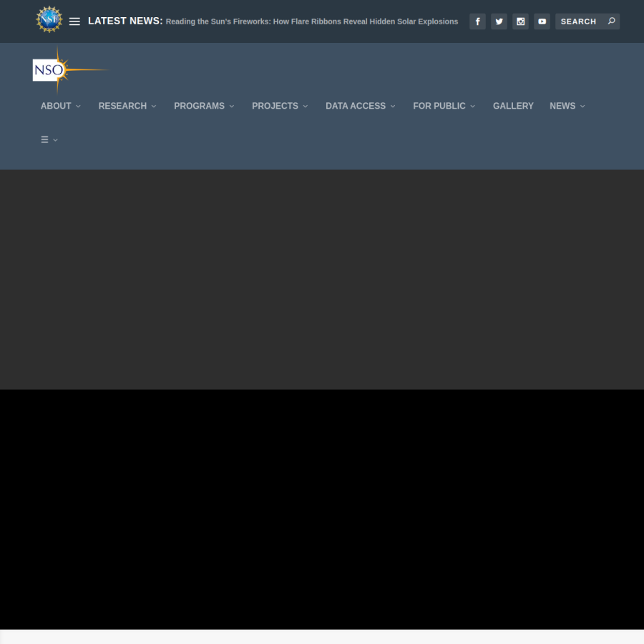Open the top bar hamburger menu
The image size is (644, 644).
74,21
